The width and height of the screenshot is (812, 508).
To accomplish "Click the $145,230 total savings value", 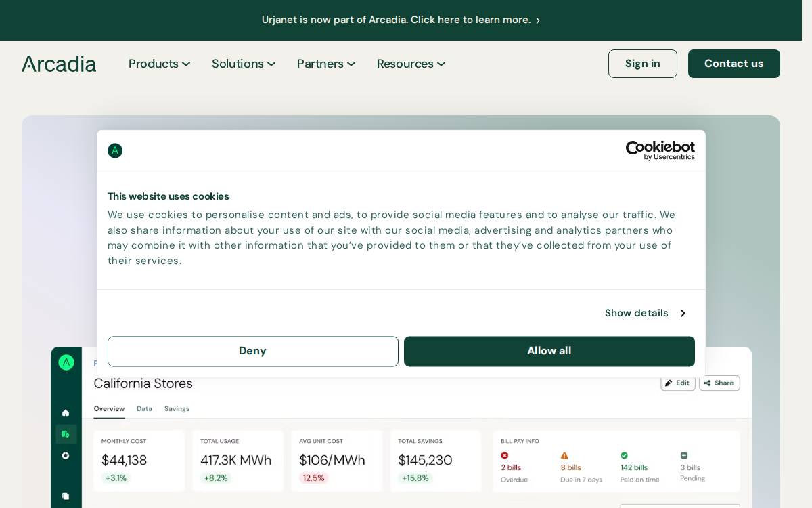I will (x=425, y=460).
